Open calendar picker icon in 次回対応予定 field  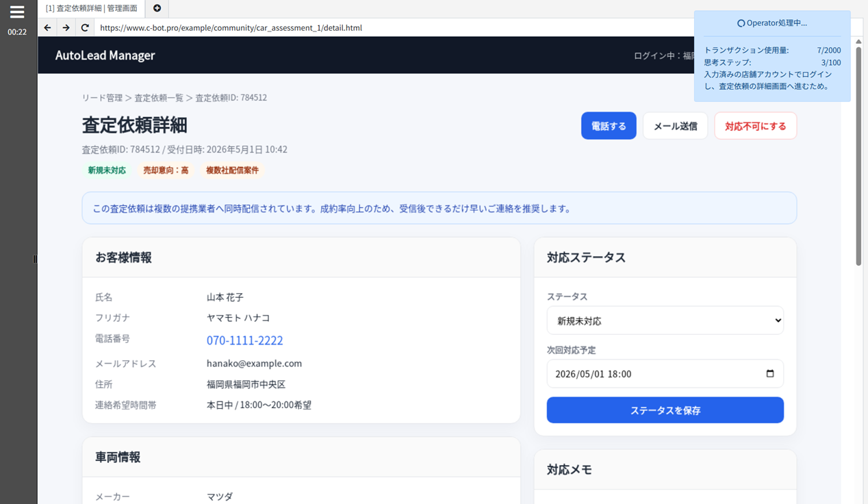(x=770, y=374)
